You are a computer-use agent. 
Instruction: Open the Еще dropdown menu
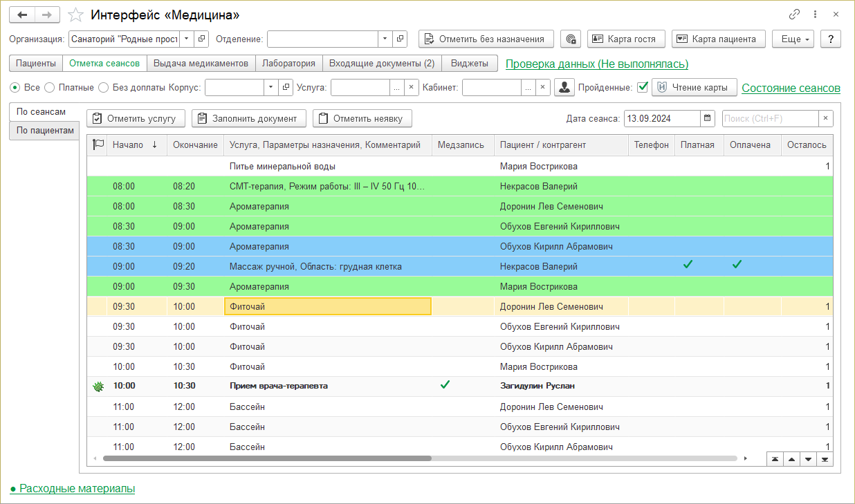pos(792,39)
